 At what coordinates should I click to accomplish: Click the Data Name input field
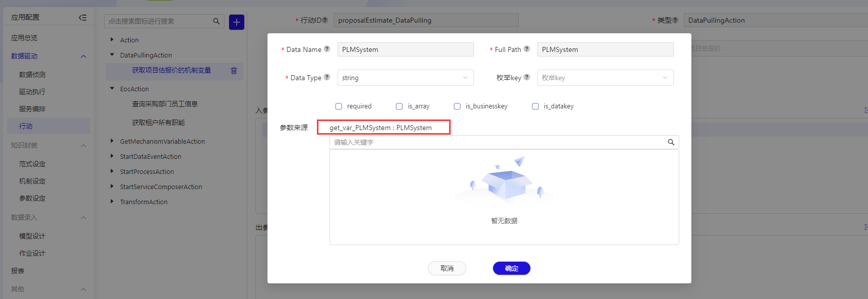(406, 49)
